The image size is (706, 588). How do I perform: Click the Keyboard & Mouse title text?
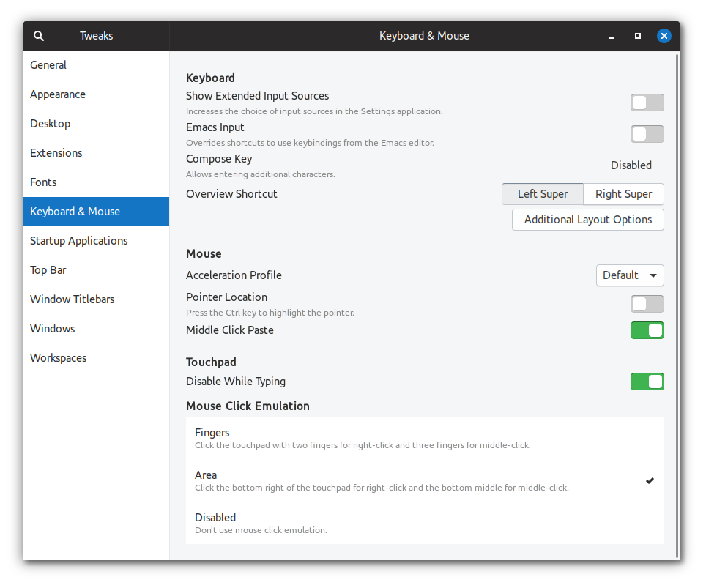click(x=424, y=36)
